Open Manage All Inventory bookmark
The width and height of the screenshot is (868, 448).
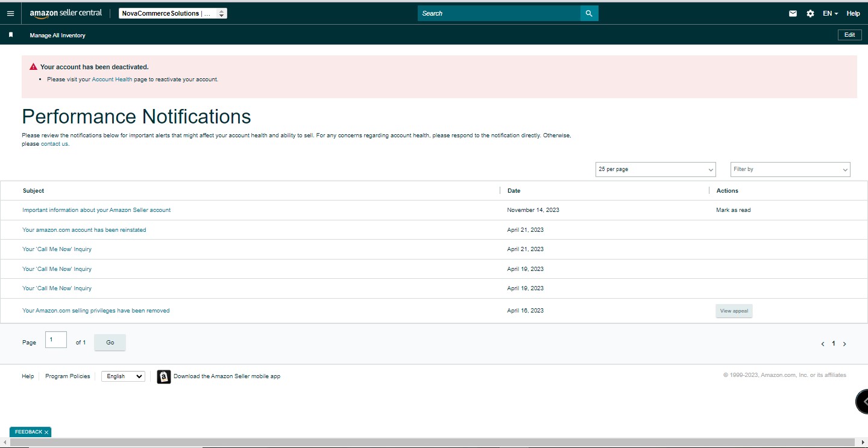(x=57, y=36)
